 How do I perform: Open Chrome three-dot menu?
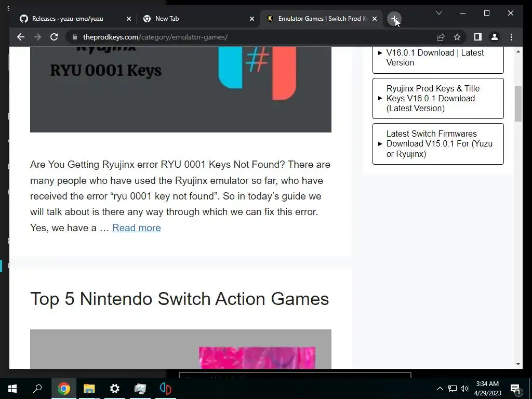coord(511,37)
